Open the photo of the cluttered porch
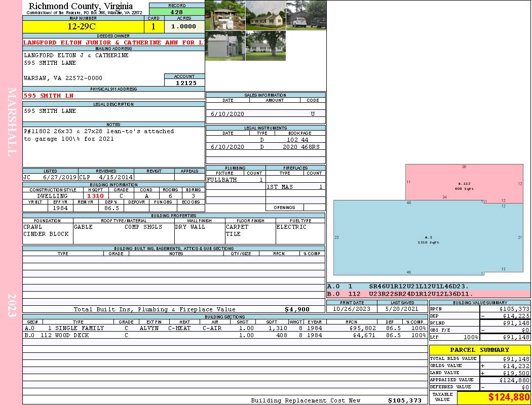Viewport: 532px width, 405px height. tap(225, 15)
